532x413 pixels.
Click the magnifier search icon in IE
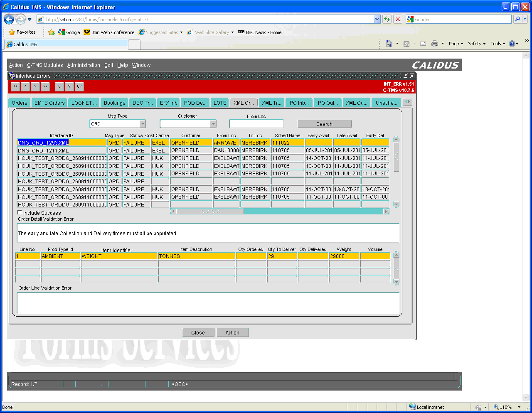tap(517, 19)
